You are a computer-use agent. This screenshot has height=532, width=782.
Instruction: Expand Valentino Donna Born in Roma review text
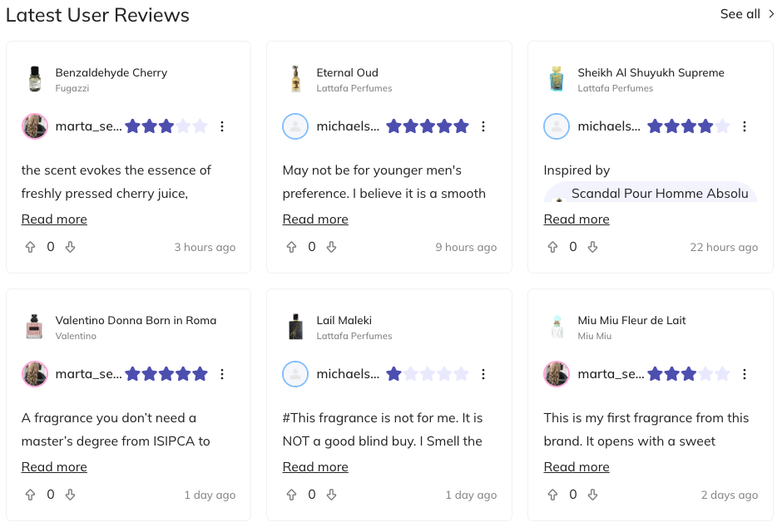[54, 467]
